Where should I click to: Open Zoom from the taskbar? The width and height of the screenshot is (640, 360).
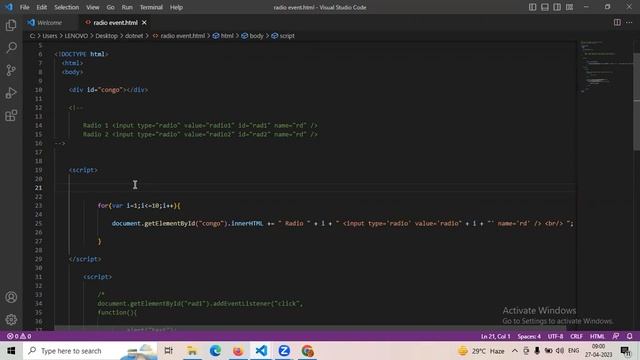click(x=284, y=351)
